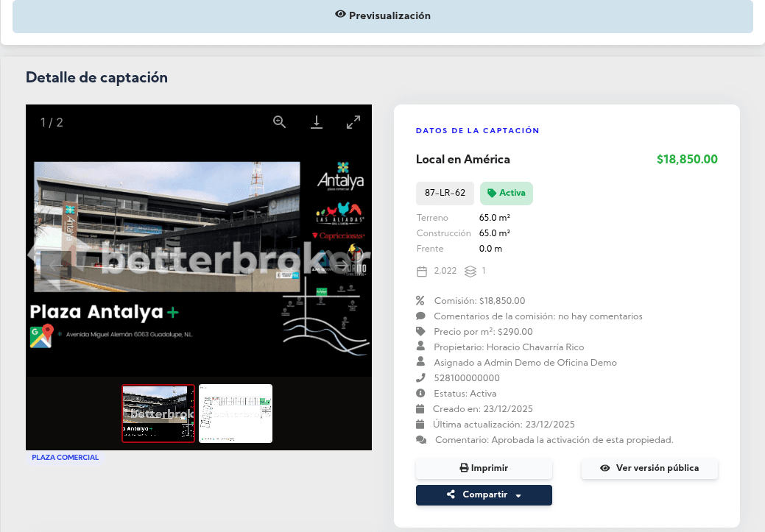765x532 pixels.
Task: Open the gallery in fullscreen mode
Action: point(353,122)
